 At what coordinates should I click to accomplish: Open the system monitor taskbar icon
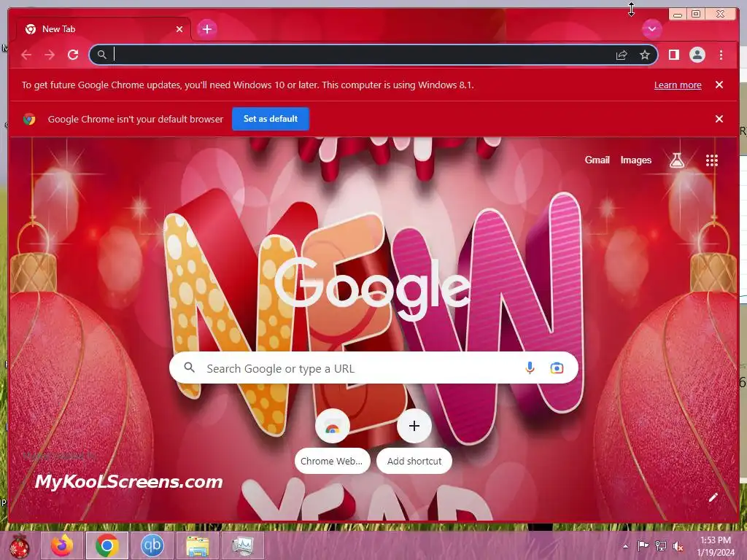click(243, 545)
